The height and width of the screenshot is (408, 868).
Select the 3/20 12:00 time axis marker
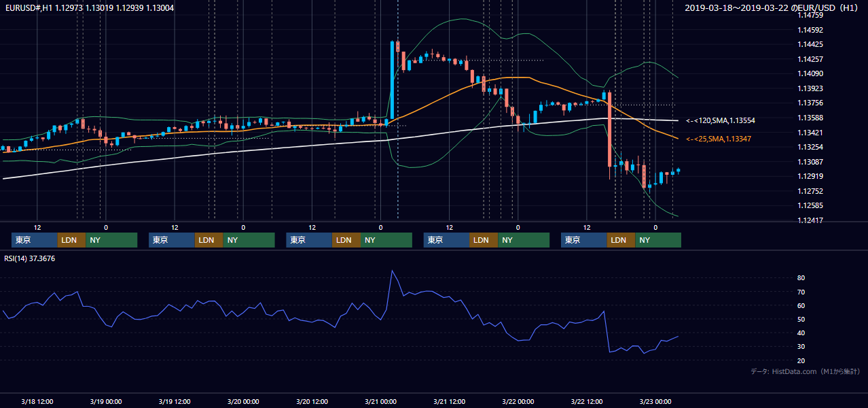[x=312, y=401]
